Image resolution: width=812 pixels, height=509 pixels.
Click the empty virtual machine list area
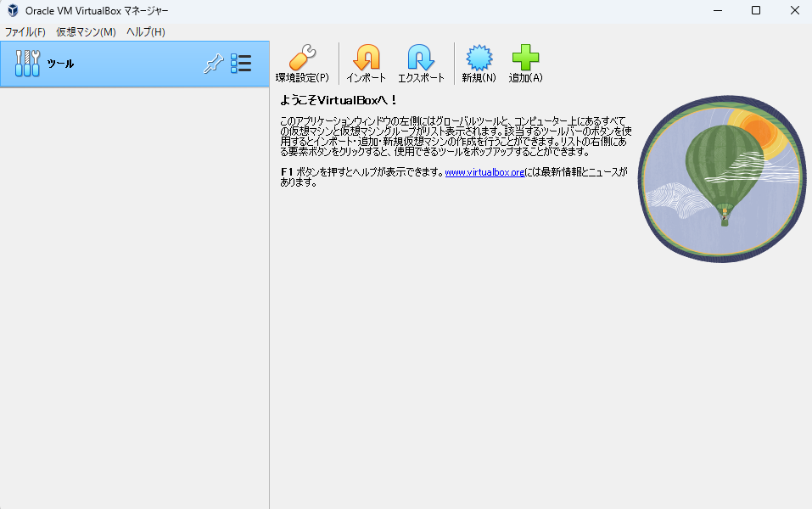click(x=134, y=297)
